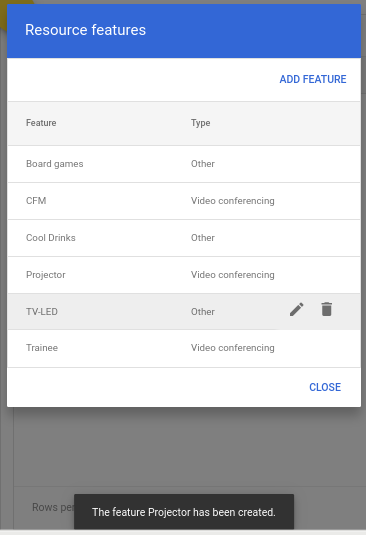This screenshot has height=535, width=366.
Task: Click the ADD FEATURE button
Action: [313, 79]
